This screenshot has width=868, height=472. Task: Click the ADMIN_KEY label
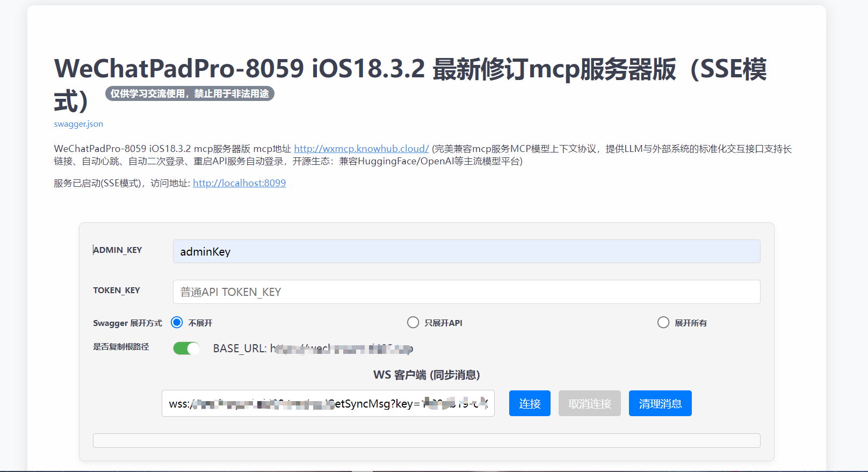click(x=118, y=250)
